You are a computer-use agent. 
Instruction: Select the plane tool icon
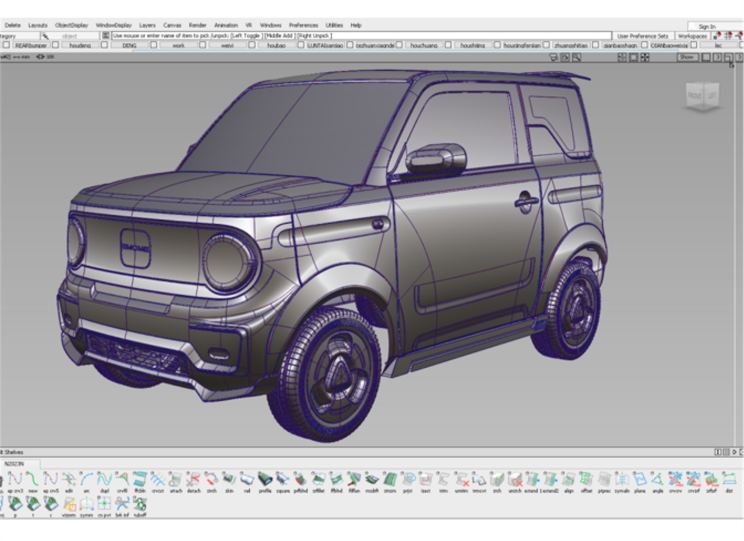coord(639,481)
